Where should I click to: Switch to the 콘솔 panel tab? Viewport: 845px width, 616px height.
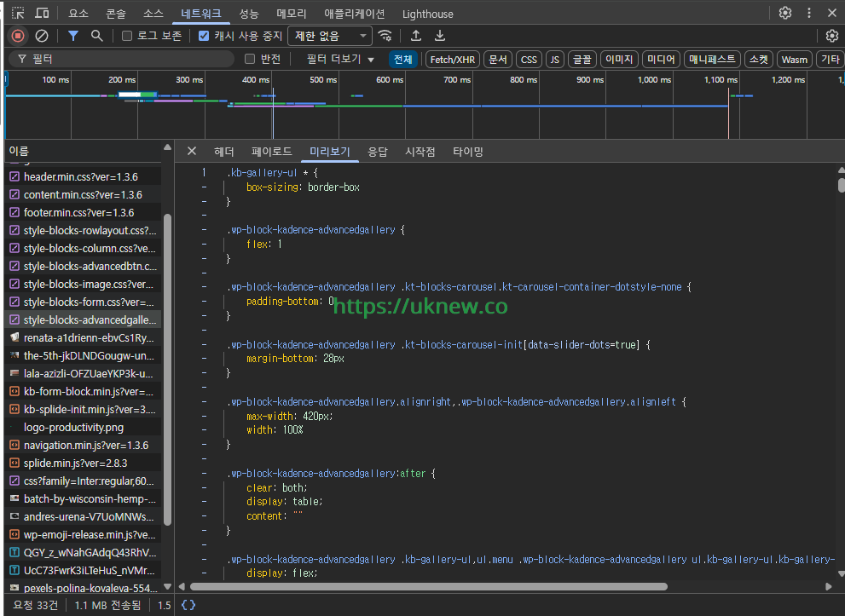(x=116, y=14)
